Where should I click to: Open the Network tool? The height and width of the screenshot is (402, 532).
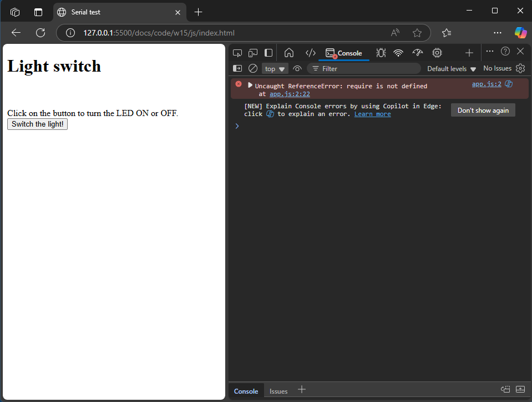pyautogui.click(x=398, y=53)
